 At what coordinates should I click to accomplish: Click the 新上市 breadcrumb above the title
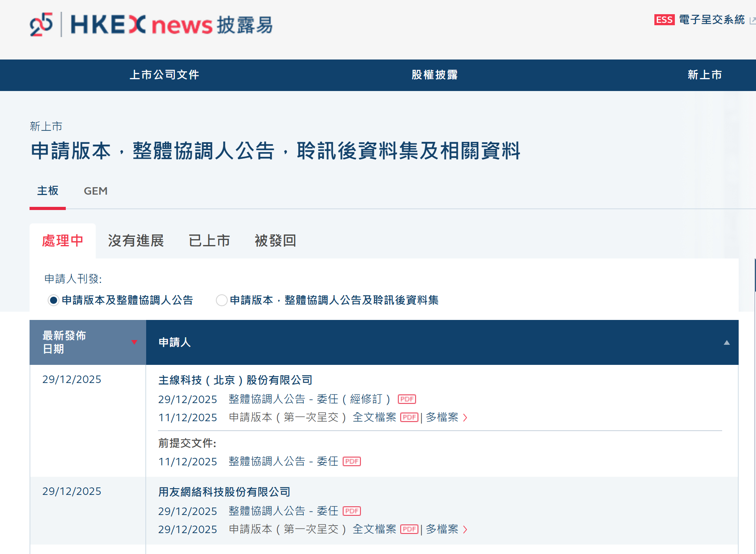click(x=46, y=126)
